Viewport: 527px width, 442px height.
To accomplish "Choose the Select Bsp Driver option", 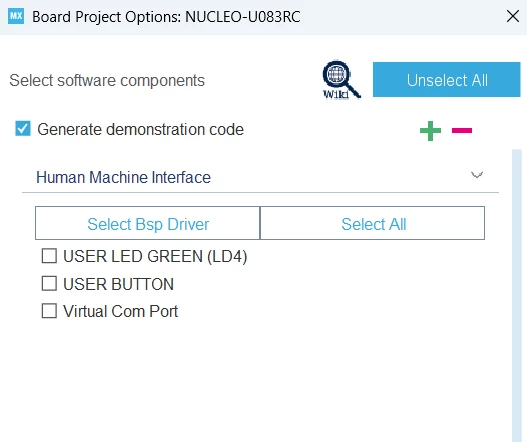I will [148, 223].
